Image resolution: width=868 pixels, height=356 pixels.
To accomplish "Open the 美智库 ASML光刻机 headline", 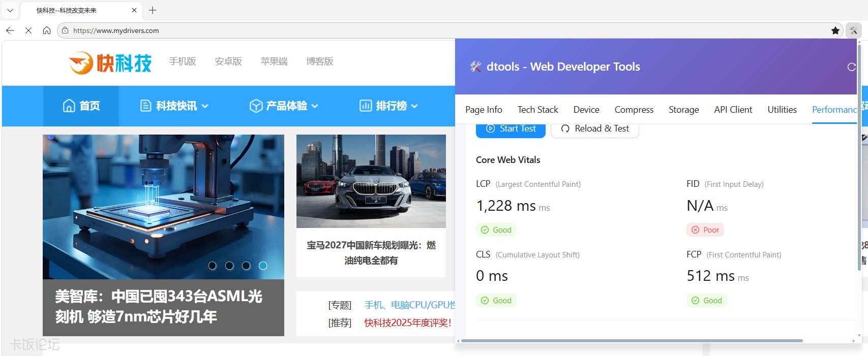I will pyautogui.click(x=159, y=306).
